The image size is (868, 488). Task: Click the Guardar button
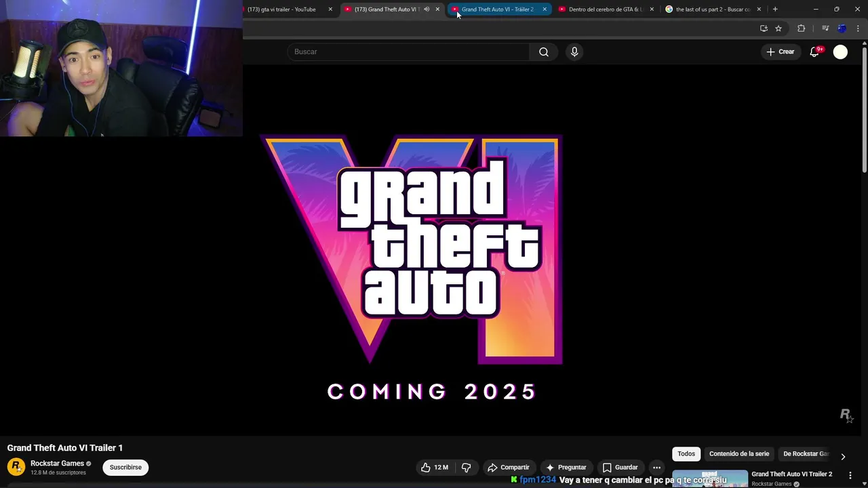coord(620,467)
